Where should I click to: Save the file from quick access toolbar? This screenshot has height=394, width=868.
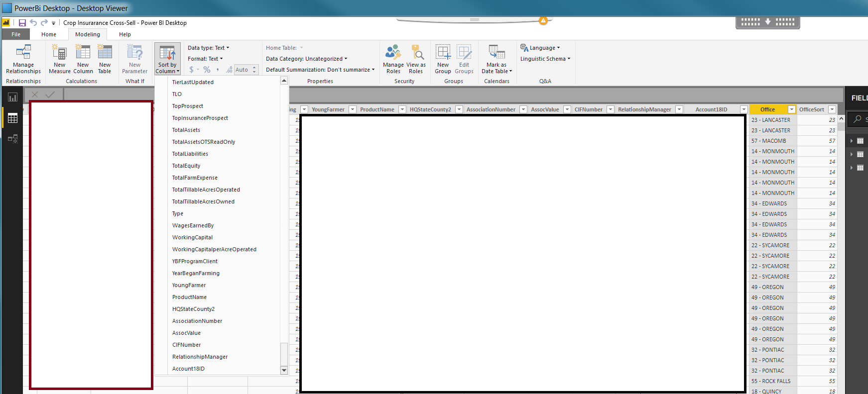tap(22, 23)
